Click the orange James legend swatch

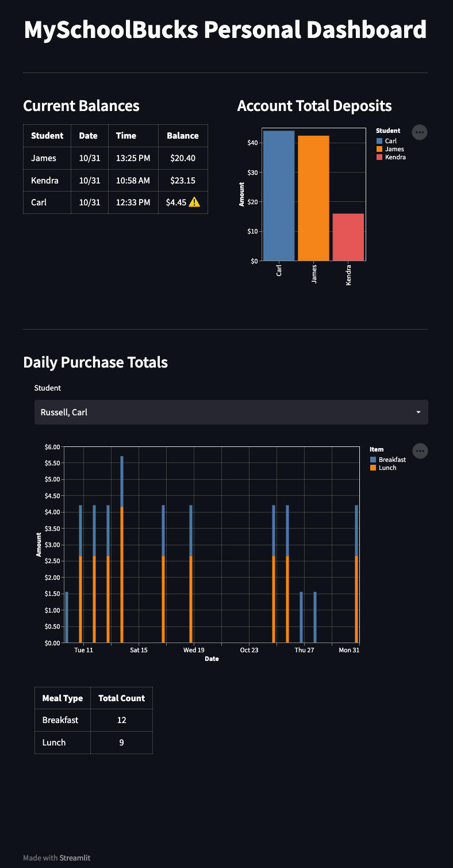[x=379, y=149]
